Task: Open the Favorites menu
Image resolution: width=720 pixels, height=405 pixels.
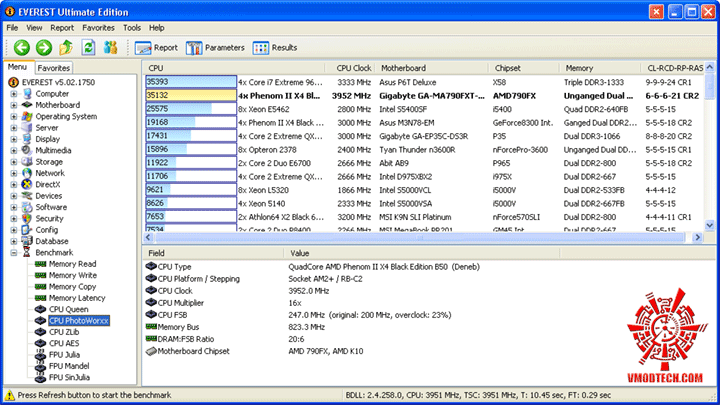Action: (98, 28)
